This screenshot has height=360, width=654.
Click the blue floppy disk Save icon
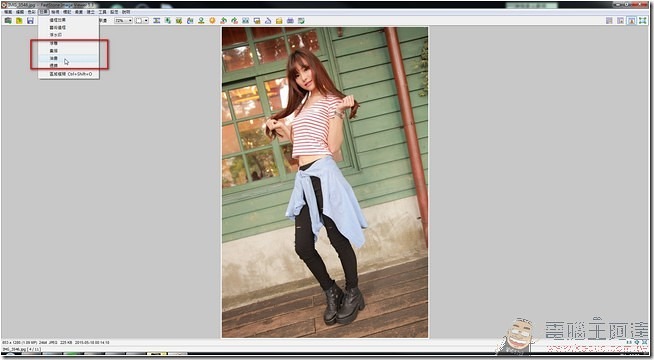(x=30, y=20)
